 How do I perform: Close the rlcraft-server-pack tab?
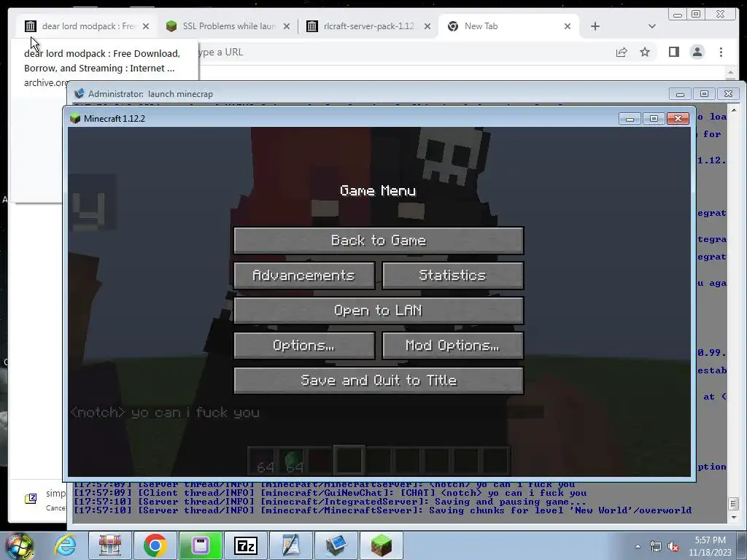(427, 26)
